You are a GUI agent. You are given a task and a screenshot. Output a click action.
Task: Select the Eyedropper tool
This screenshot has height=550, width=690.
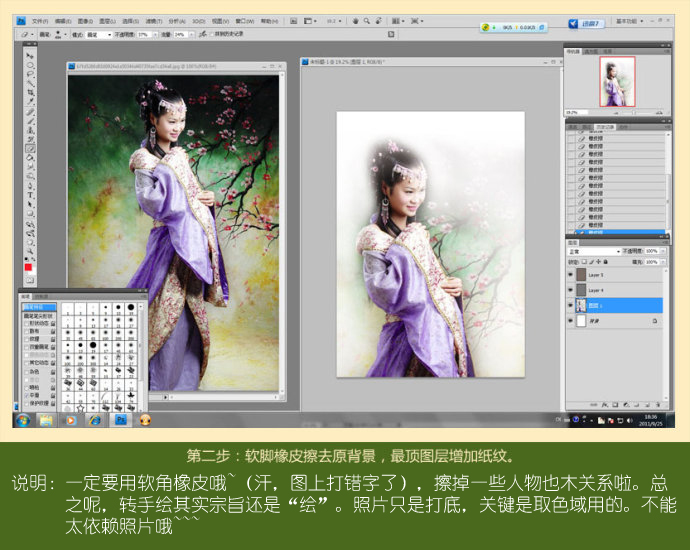[x=30, y=102]
